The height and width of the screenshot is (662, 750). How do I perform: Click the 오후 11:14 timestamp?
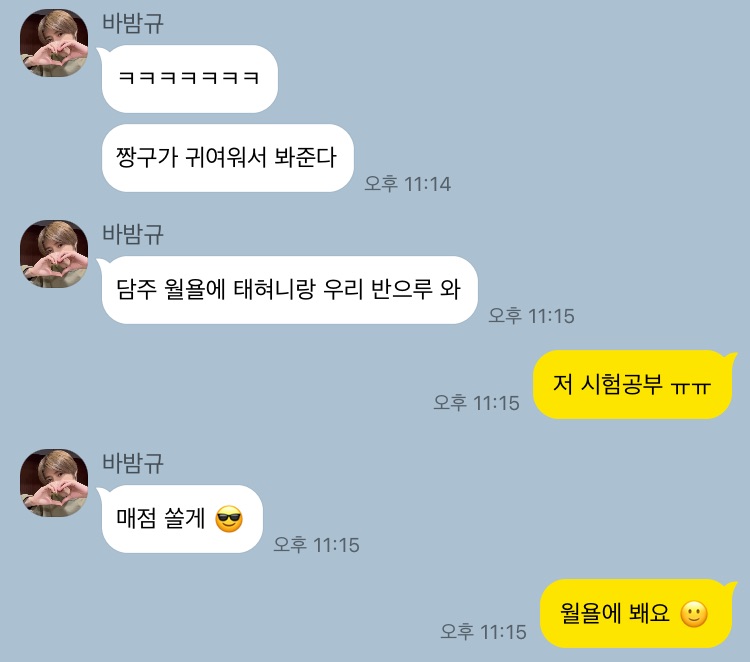click(408, 184)
